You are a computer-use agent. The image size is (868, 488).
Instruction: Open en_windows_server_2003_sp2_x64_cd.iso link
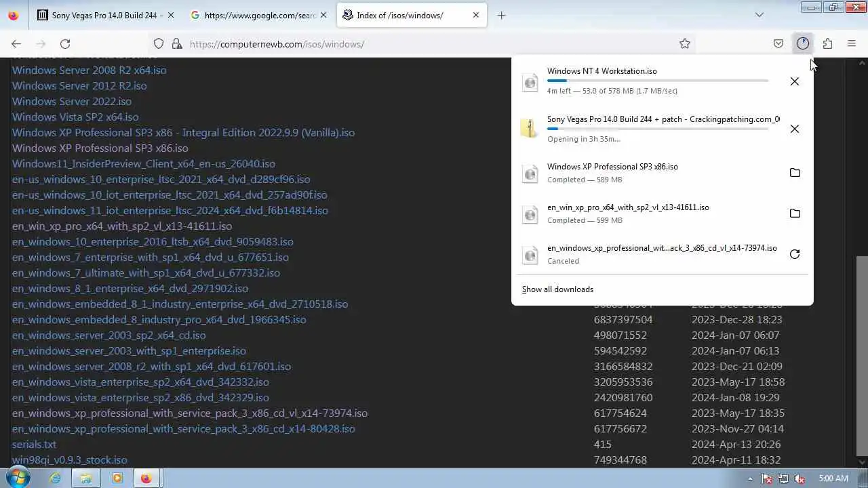(108, 335)
